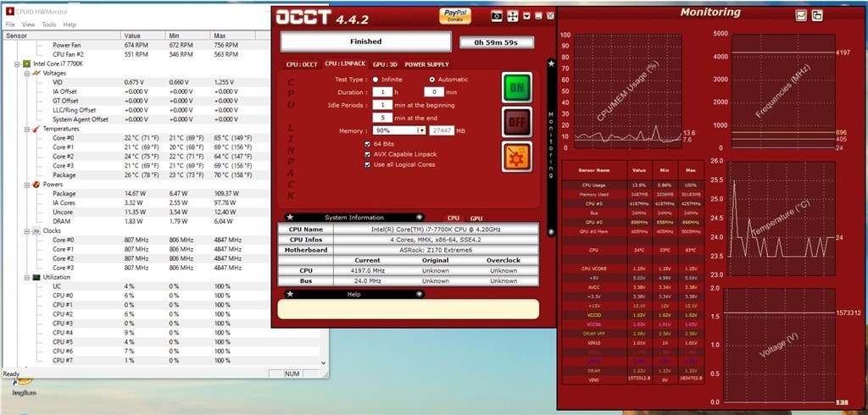The image size is (868, 415).
Task: Open HWMonitor Help menu
Action: 70,25
